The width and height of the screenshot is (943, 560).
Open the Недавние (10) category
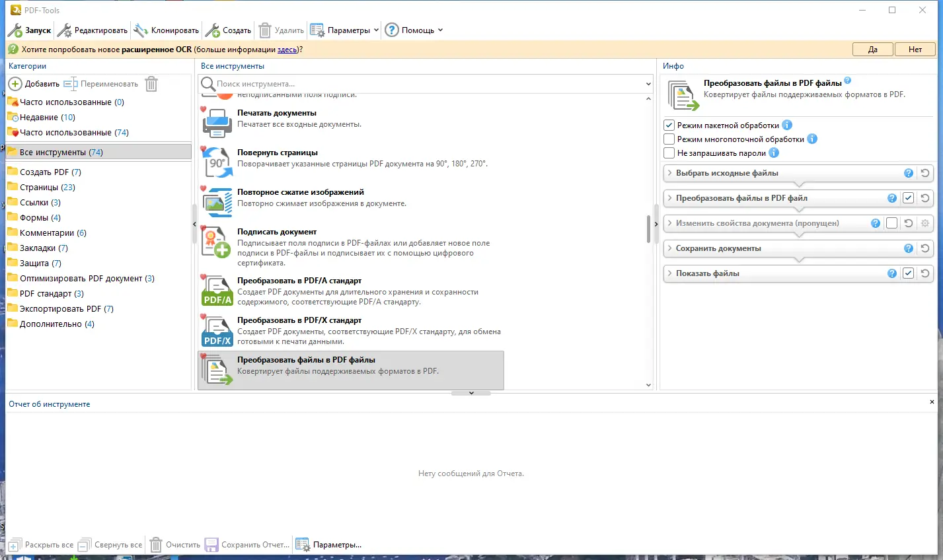coord(48,118)
